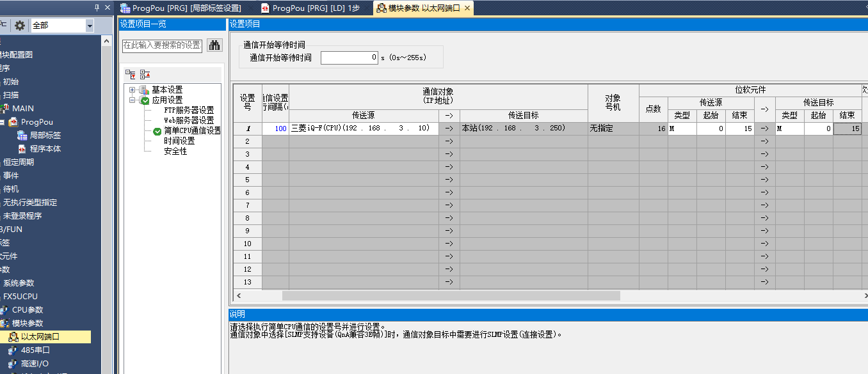The image size is (868, 374).
Task: Collapse the 应用设置 tree node
Action: [x=133, y=100]
